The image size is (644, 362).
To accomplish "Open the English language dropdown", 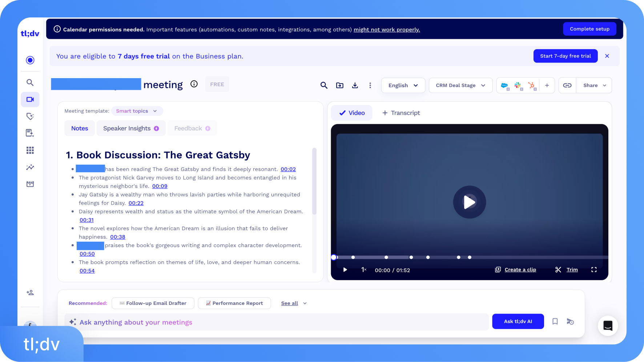I will coord(403,85).
